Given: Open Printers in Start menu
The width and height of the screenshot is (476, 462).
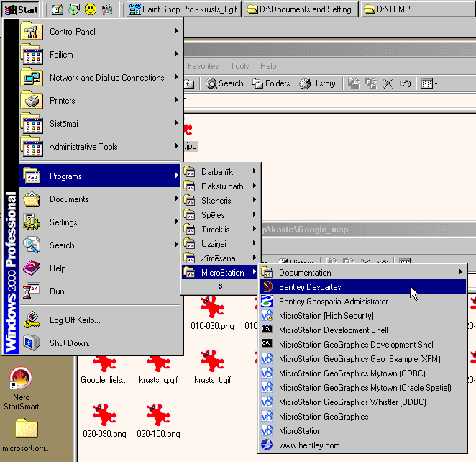Looking at the screenshot, I should tap(100, 101).
